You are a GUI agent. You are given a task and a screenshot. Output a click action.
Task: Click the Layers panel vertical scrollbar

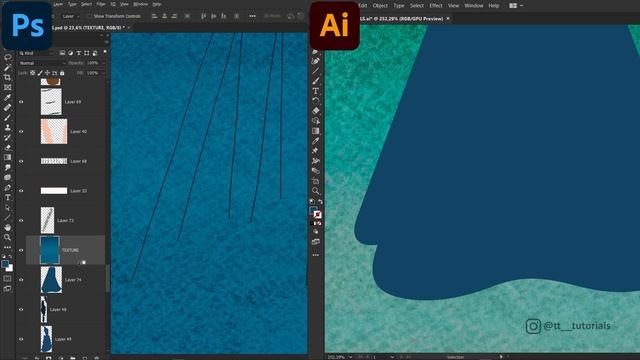pos(108,278)
